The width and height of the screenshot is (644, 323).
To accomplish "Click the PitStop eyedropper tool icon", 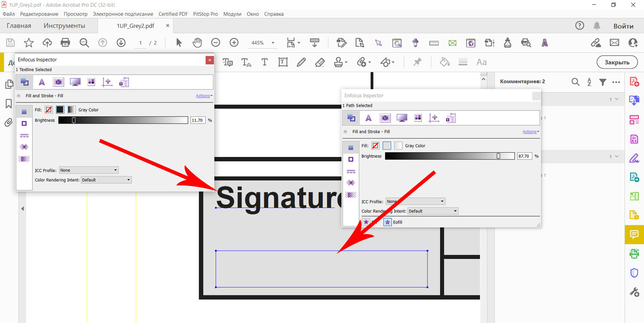I will (x=416, y=42).
